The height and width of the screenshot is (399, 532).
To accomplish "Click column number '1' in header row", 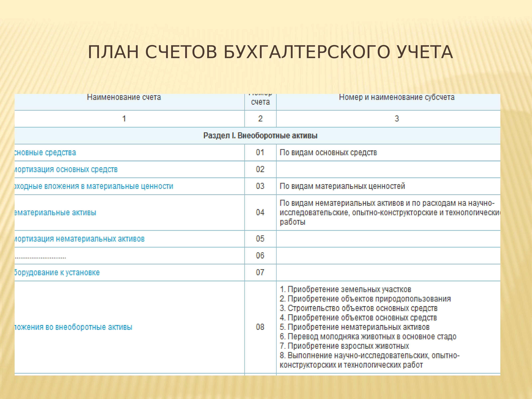I will [124, 119].
